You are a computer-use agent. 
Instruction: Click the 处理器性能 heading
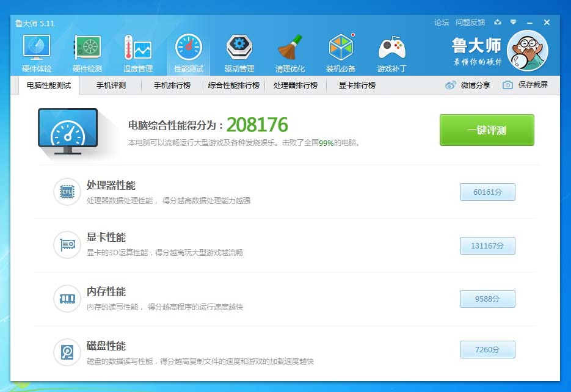coord(111,185)
